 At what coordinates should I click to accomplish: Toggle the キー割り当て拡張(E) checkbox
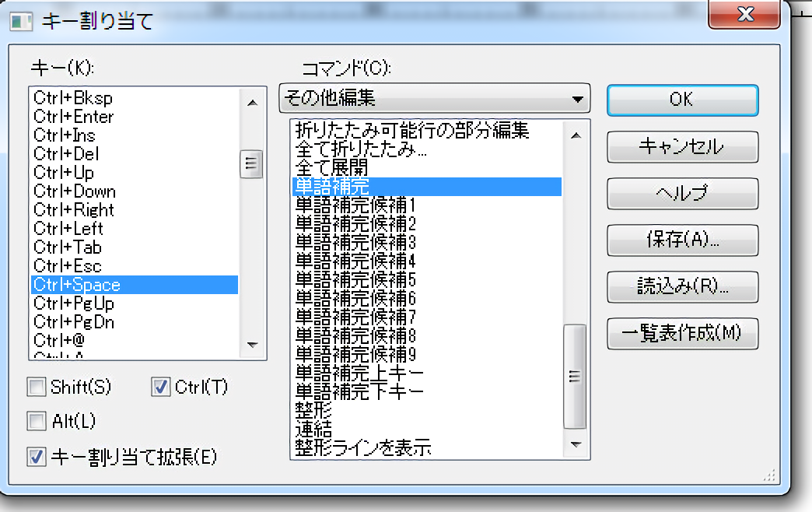pos(37,457)
